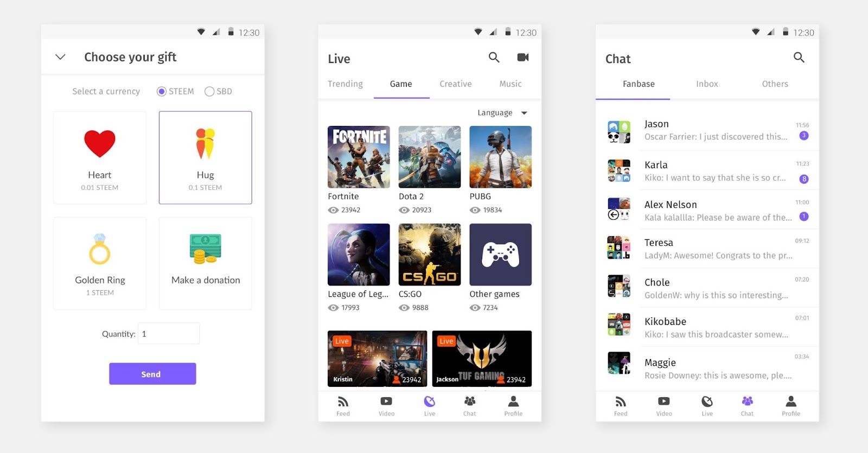
Task: Open search on the Live screen
Action: click(x=494, y=57)
